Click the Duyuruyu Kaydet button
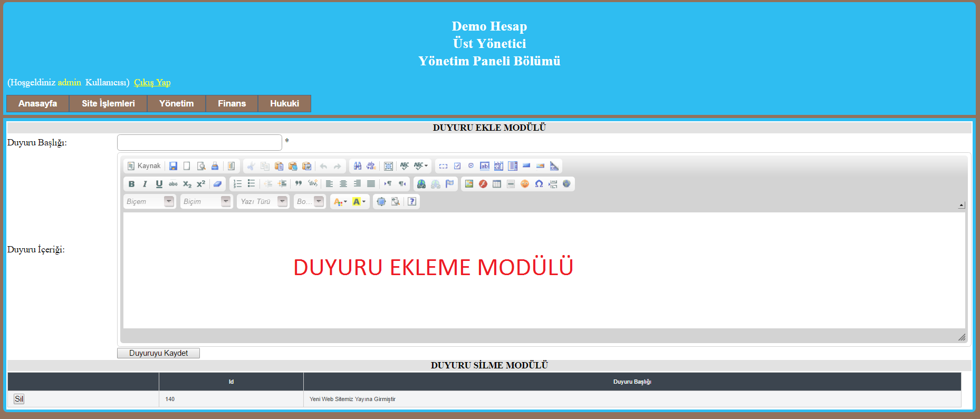Viewport: 980px width, 419px height. (158, 353)
